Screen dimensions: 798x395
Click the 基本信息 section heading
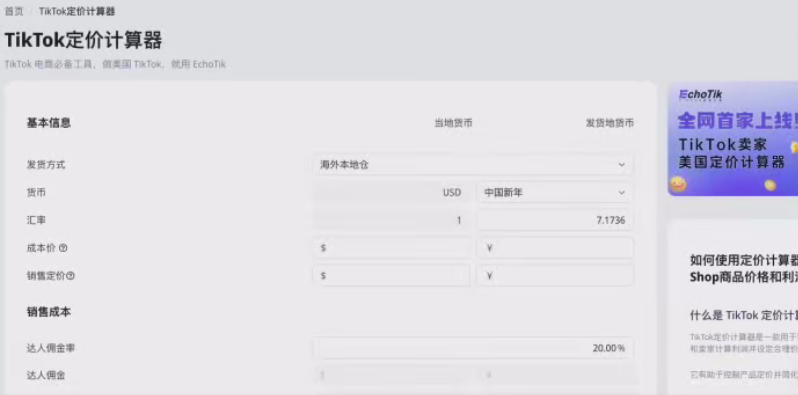[49, 123]
